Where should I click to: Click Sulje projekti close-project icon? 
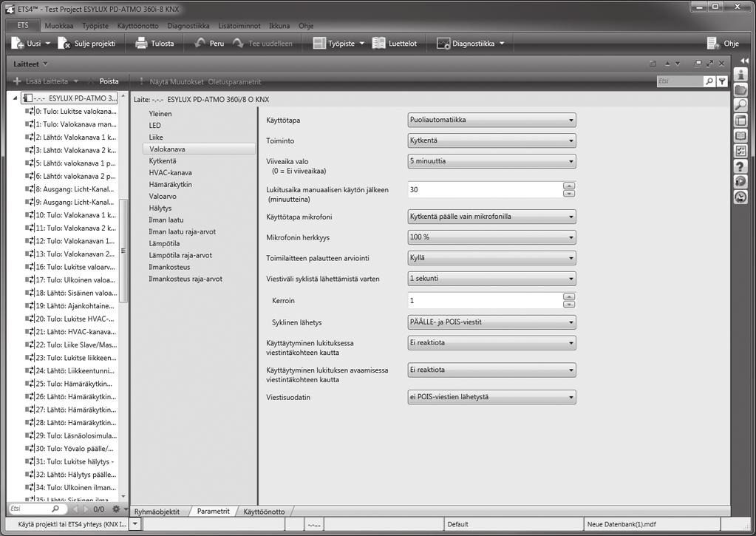pyautogui.click(x=64, y=44)
